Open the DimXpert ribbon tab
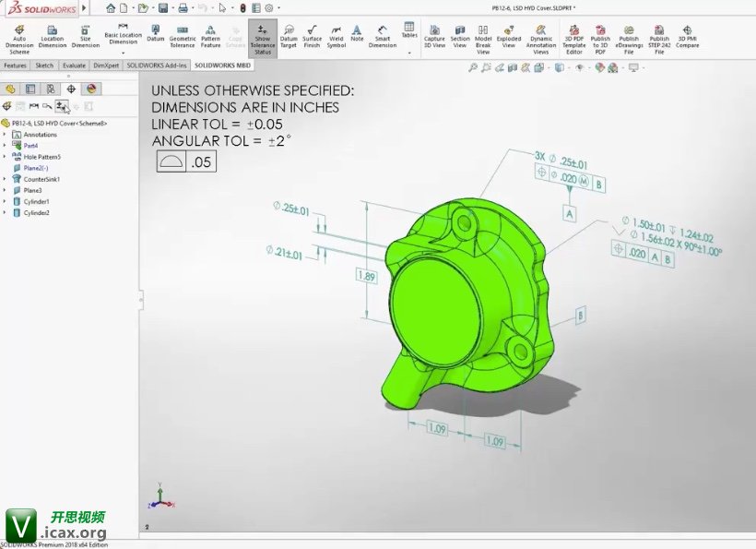This screenshot has height=549, width=756. pos(107,66)
